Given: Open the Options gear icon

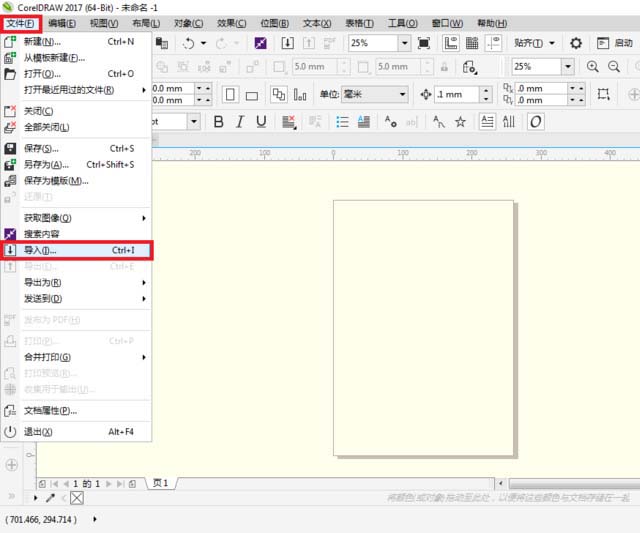Looking at the screenshot, I should tap(576, 43).
